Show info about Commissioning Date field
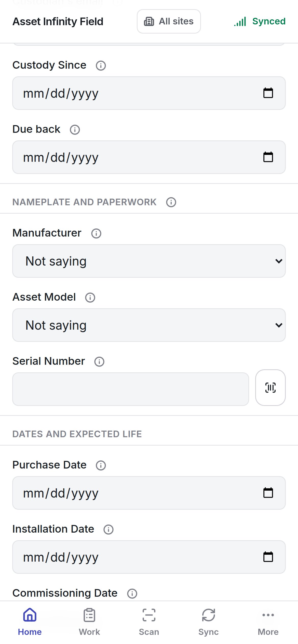 click(x=132, y=593)
